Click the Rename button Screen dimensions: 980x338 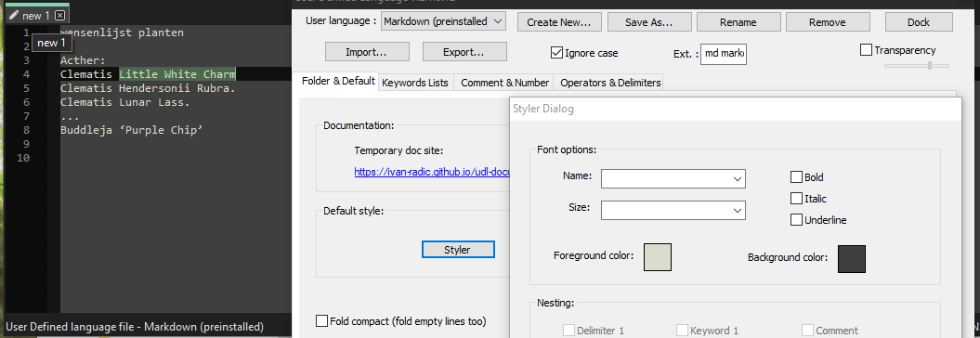coord(738,22)
